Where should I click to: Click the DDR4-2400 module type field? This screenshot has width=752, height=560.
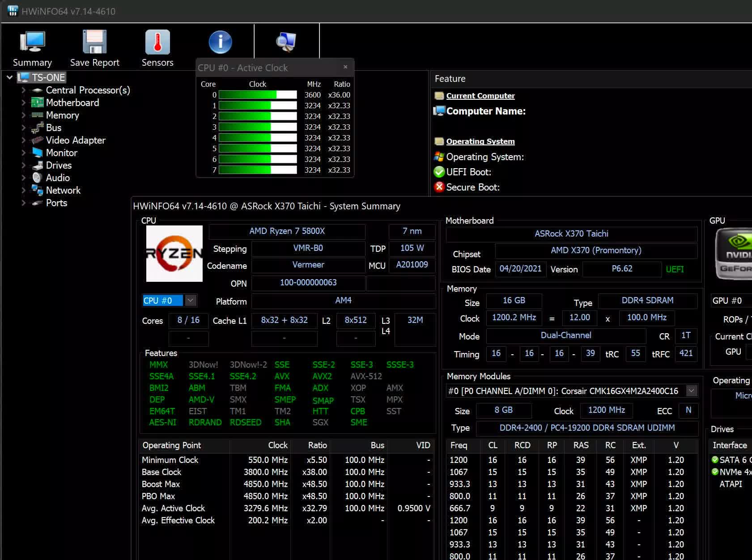click(x=587, y=428)
